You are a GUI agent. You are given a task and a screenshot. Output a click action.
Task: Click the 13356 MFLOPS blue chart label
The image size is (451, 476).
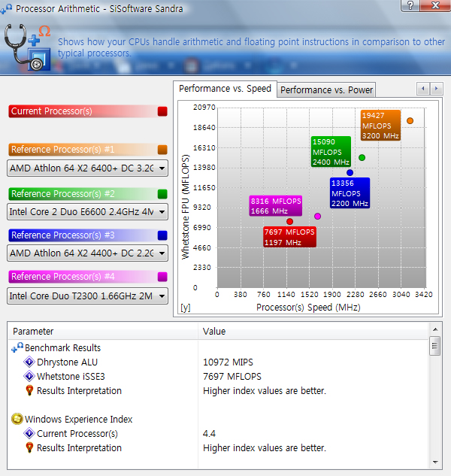pyautogui.click(x=350, y=193)
